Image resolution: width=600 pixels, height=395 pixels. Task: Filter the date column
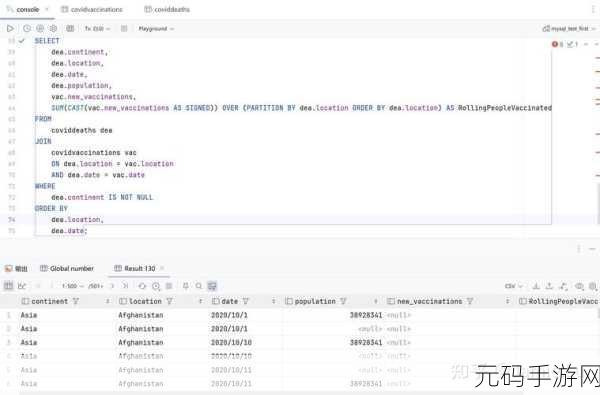246,301
